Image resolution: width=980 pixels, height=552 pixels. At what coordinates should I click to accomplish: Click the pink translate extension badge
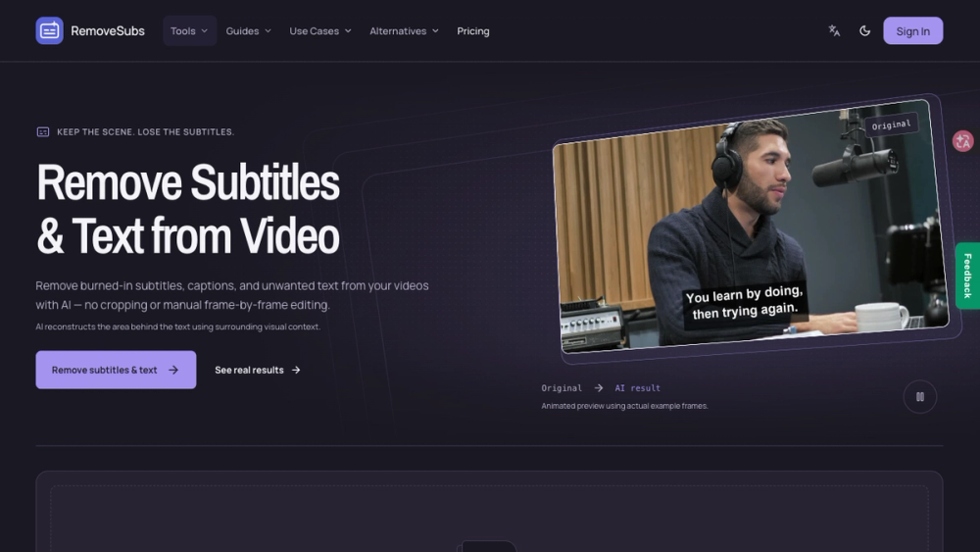click(x=963, y=140)
